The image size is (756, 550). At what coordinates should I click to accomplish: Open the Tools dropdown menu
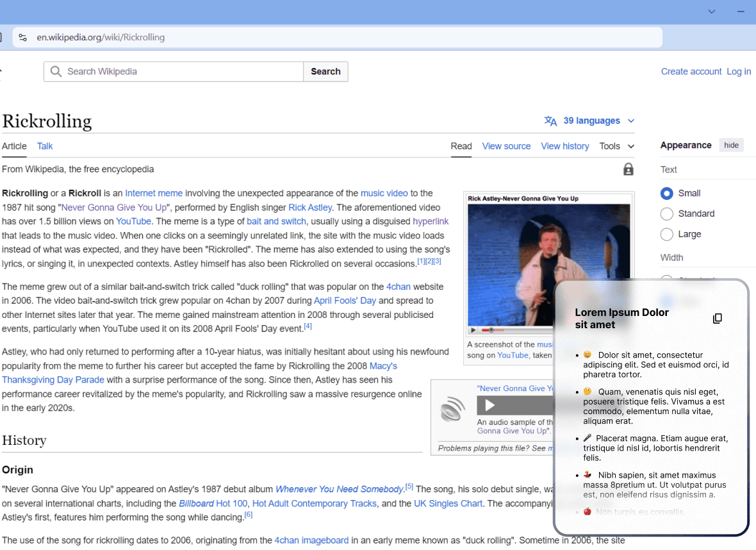tap(616, 146)
